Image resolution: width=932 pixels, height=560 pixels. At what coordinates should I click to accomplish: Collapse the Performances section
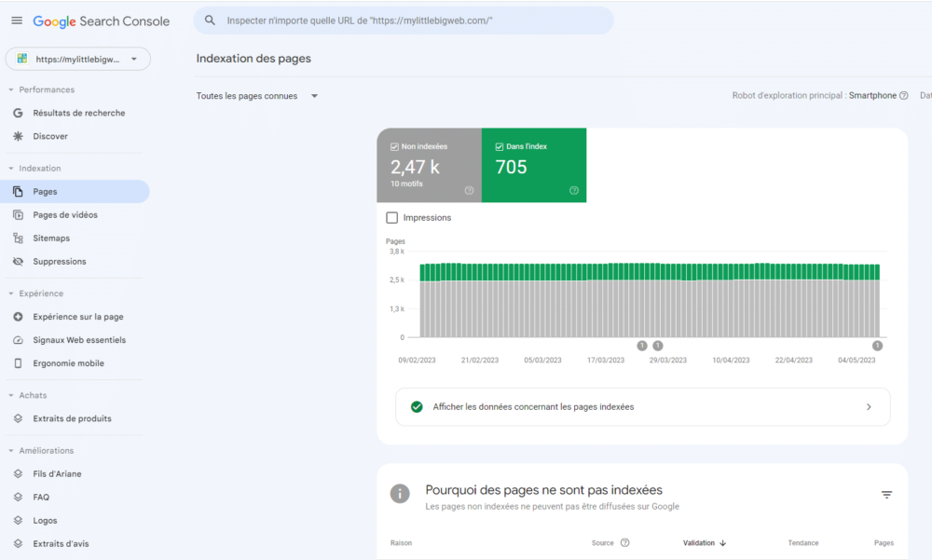coord(41,89)
